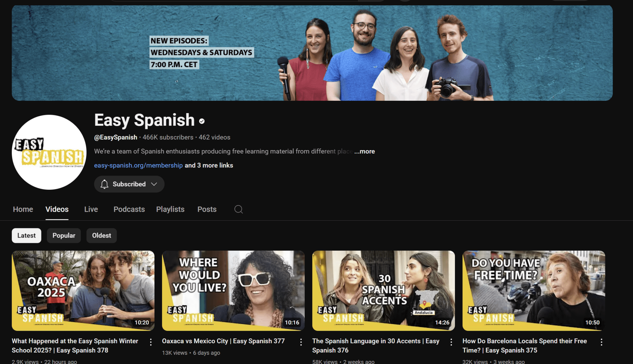
Task: Click the verified checkmark badge
Action: pos(202,121)
